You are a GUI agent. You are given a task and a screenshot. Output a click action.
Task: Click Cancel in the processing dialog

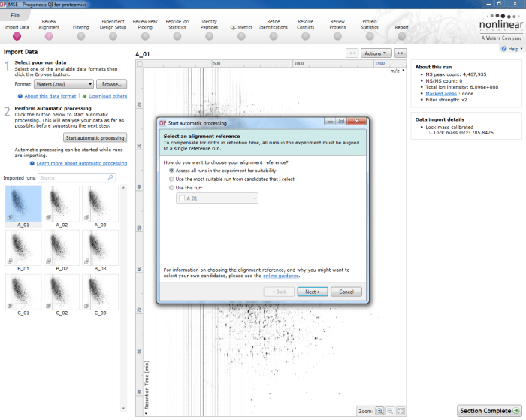coord(346,292)
